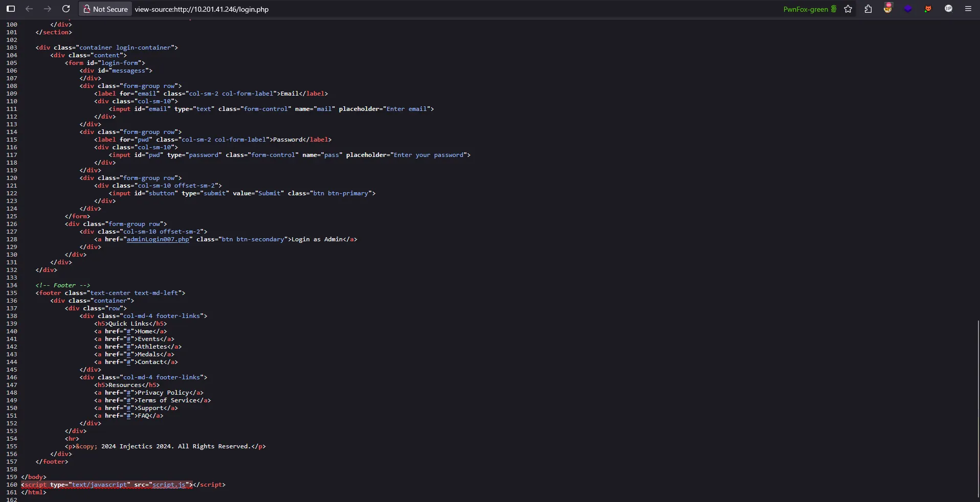Open the adminLogin007.php link

(157, 239)
